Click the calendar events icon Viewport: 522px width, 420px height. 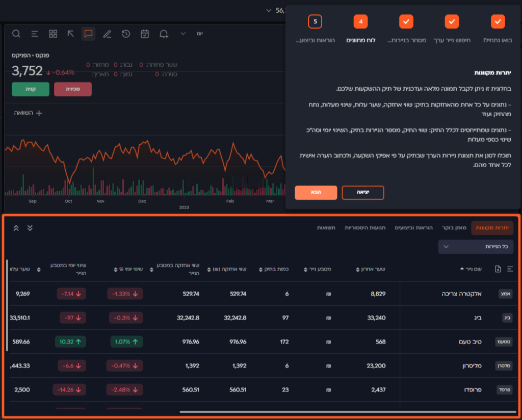pos(145,34)
